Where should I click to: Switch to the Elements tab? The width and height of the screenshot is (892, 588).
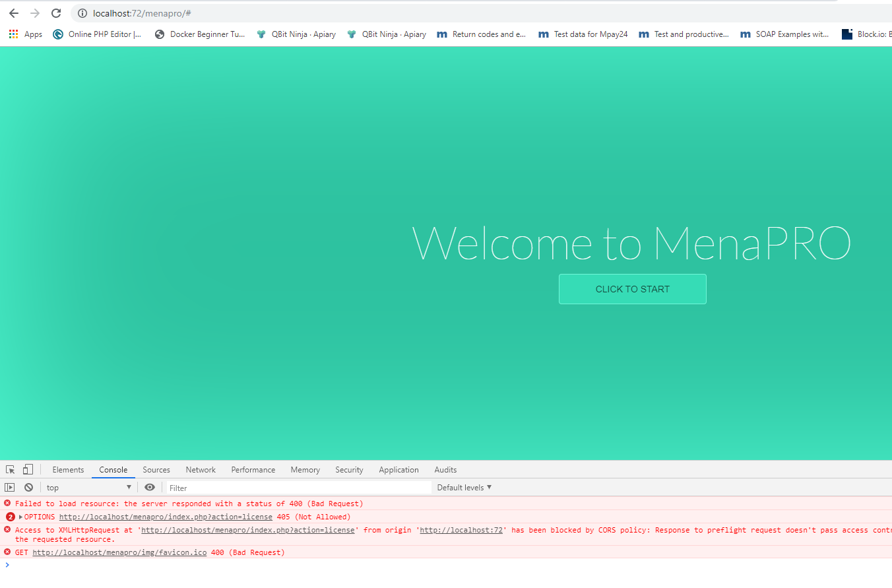point(68,470)
